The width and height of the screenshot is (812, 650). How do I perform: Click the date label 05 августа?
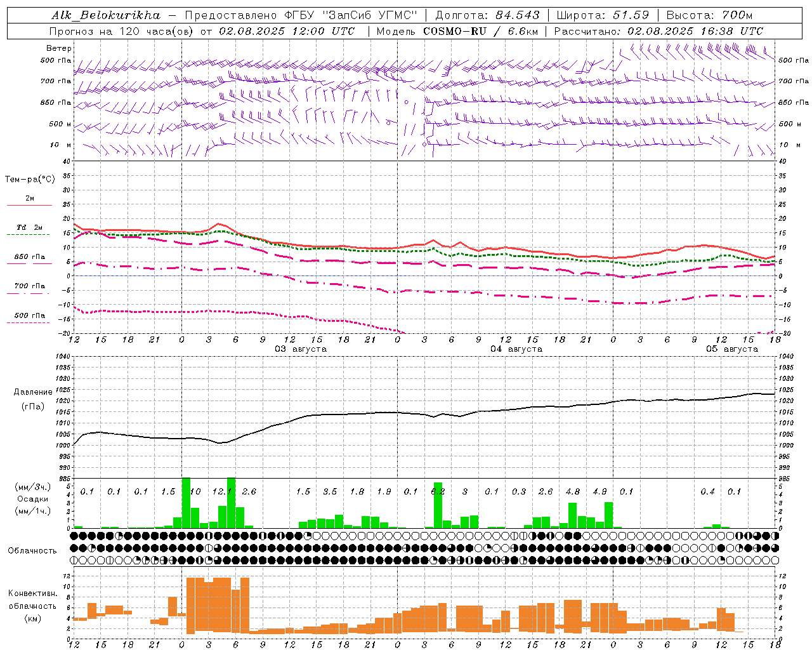(x=732, y=349)
